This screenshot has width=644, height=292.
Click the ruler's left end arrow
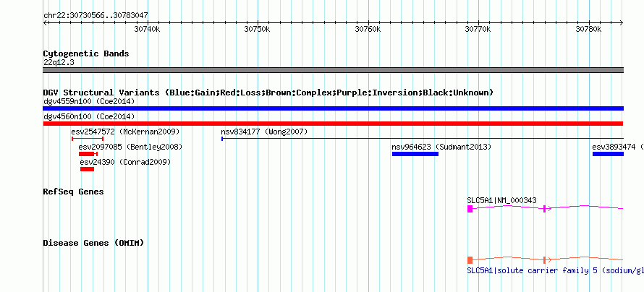tap(45, 23)
